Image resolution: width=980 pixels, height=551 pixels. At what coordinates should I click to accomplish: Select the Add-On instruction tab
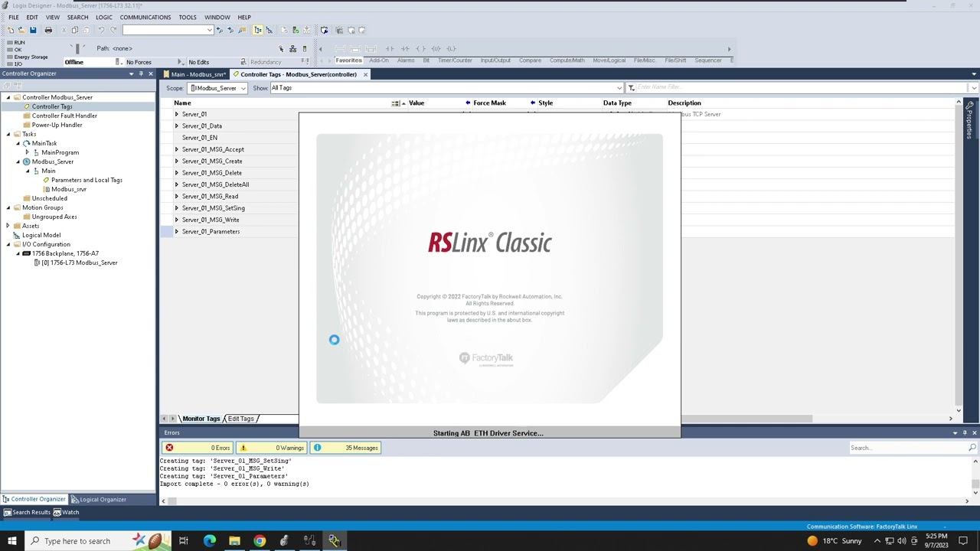pos(379,60)
